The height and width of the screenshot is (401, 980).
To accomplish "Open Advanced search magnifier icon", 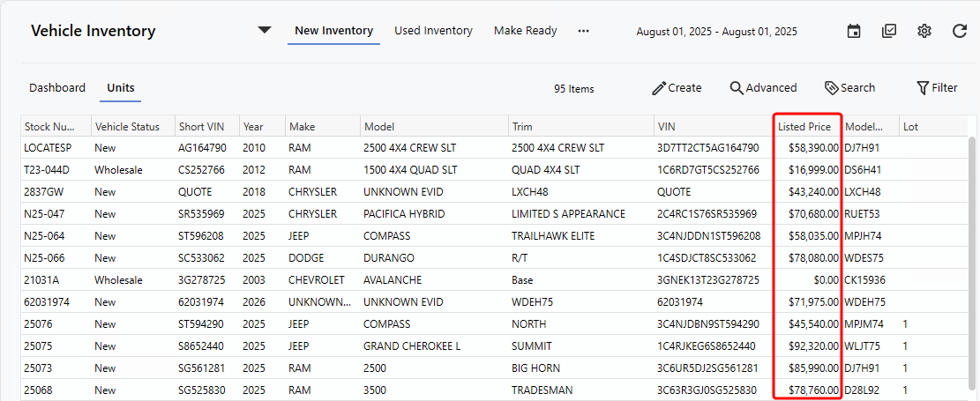I will click(737, 88).
